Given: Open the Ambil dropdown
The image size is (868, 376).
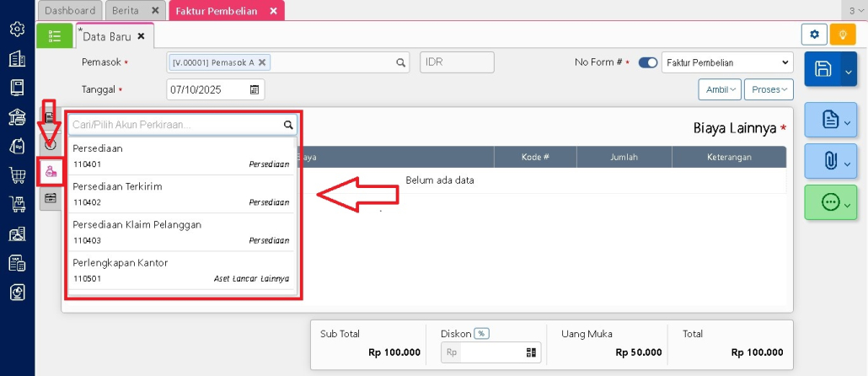Looking at the screenshot, I should point(719,89).
